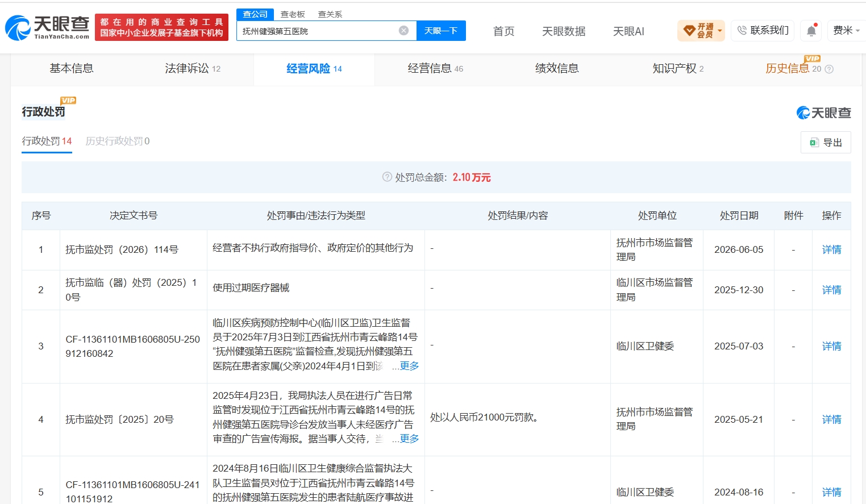
Task: Switch to the 查关系 search tab
Action: (x=330, y=14)
